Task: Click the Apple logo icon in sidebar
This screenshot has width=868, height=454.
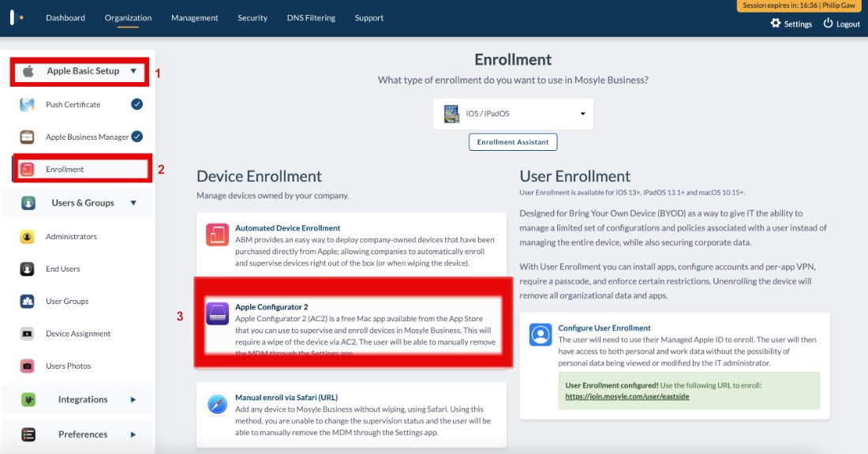Action: pyautogui.click(x=28, y=71)
